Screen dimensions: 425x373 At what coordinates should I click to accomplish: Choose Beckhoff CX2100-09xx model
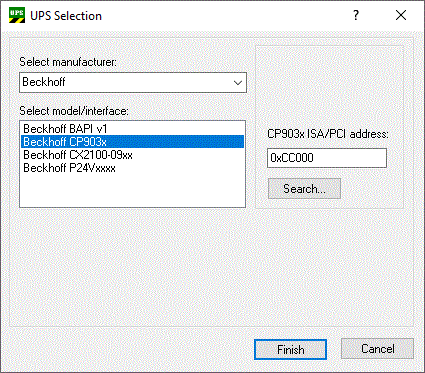[132, 155]
